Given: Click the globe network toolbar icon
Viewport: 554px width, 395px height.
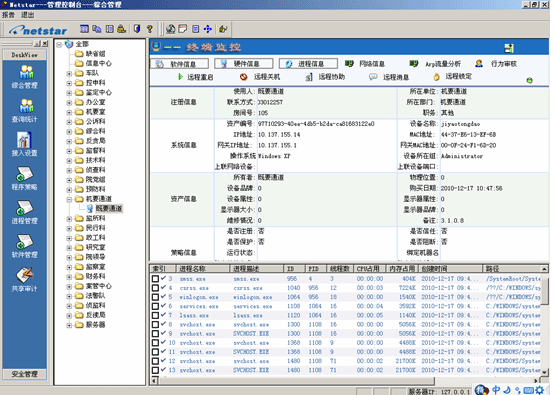Looking at the screenshot, I should click(x=171, y=29).
